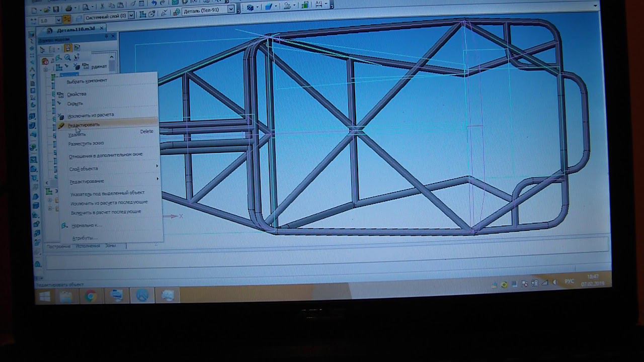
Task: Choose Указатель под выделенный объект
Action: pos(107,193)
